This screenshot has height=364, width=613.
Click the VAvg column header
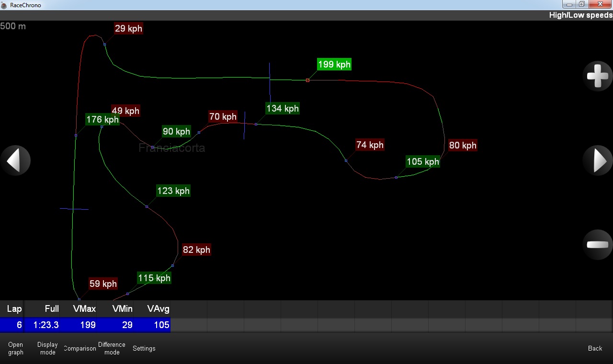158,309
